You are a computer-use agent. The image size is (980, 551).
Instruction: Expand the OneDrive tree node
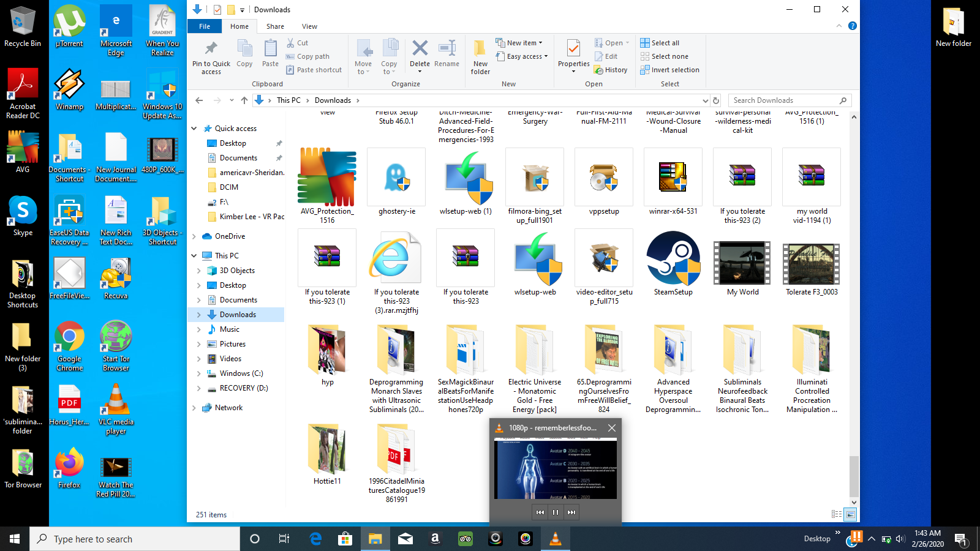point(194,236)
